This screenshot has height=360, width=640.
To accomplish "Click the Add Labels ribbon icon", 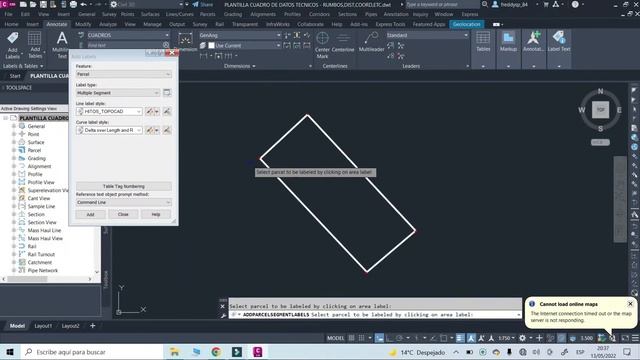I will [13, 44].
